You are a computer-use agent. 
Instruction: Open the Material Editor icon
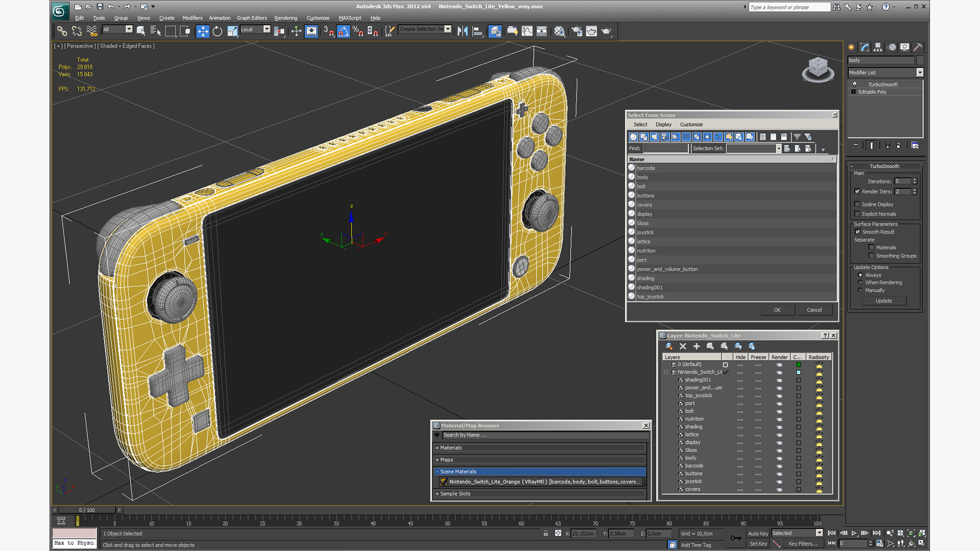[559, 31]
